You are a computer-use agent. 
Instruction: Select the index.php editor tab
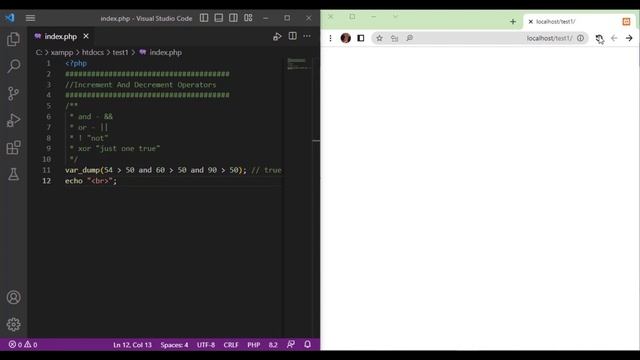pos(60,36)
